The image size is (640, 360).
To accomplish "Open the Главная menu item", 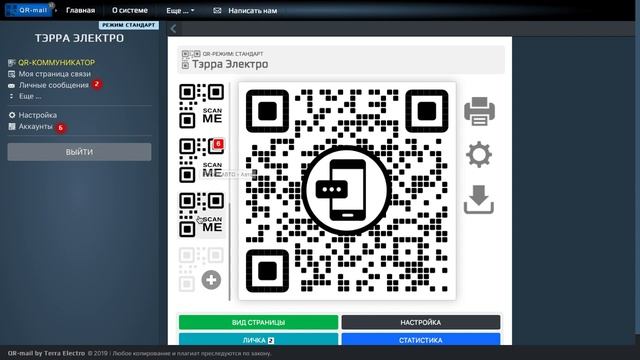I will click(80, 11).
